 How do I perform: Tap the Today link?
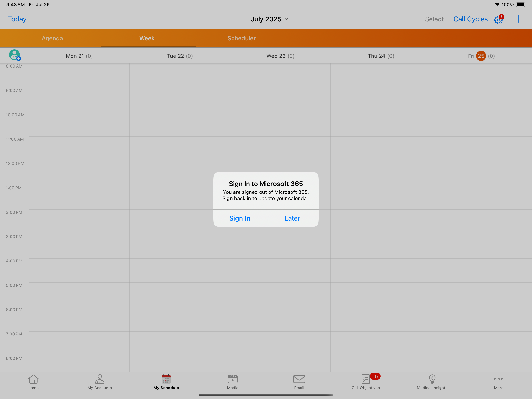[x=17, y=19]
